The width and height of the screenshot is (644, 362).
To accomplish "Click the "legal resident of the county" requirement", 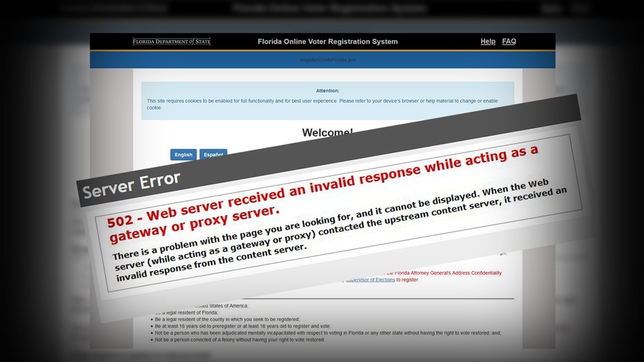I will (x=227, y=319).
